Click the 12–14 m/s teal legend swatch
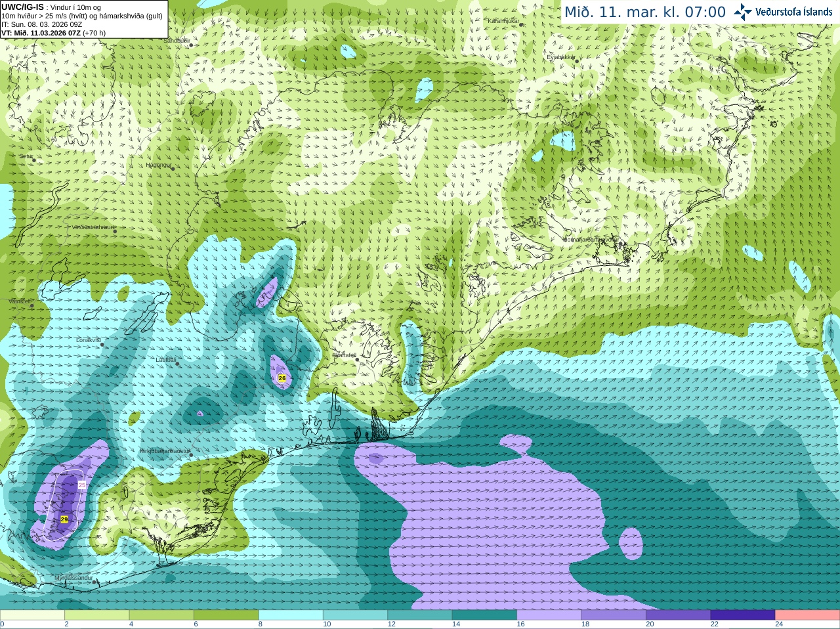 tap(420, 615)
